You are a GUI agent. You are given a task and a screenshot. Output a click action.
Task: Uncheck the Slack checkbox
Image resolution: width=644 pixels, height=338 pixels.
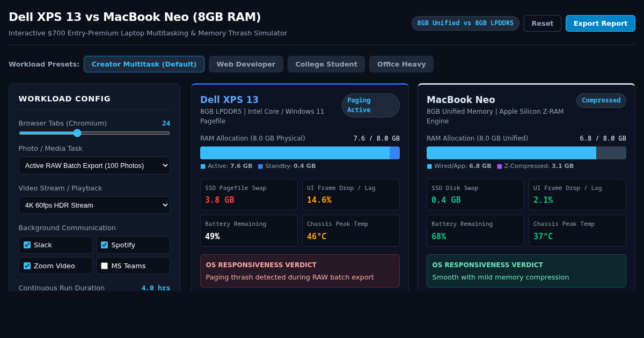click(x=27, y=245)
